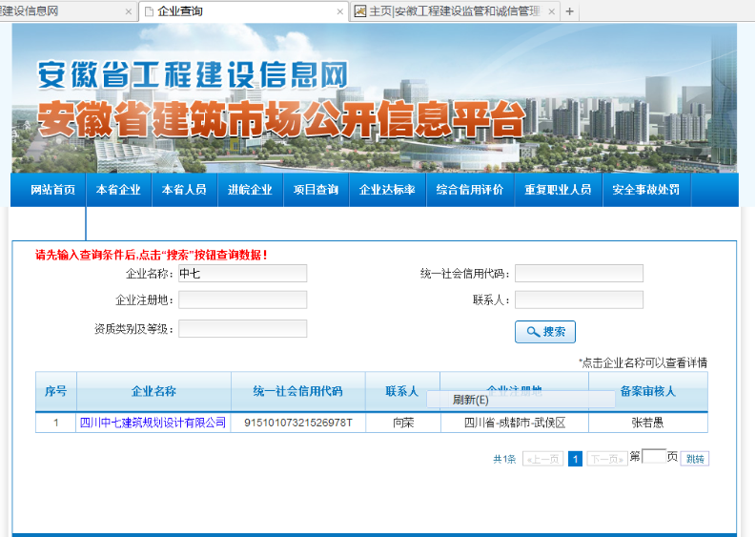Go to 本省人员 navigation item

(x=184, y=190)
